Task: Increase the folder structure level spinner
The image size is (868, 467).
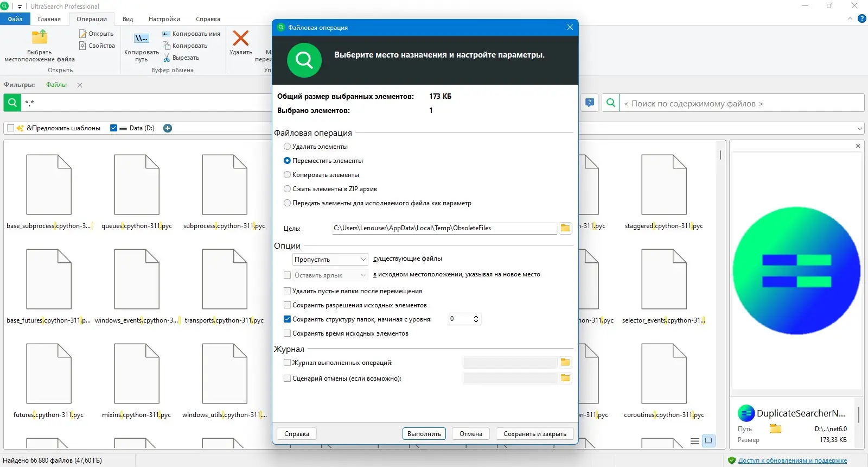Action: click(x=476, y=317)
